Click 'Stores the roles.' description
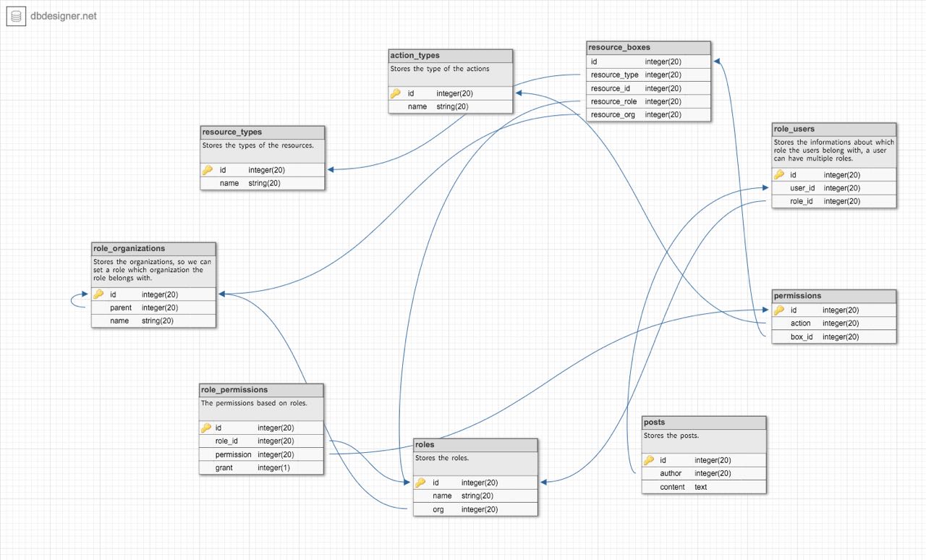The height and width of the screenshot is (560, 926). click(442, 458)
